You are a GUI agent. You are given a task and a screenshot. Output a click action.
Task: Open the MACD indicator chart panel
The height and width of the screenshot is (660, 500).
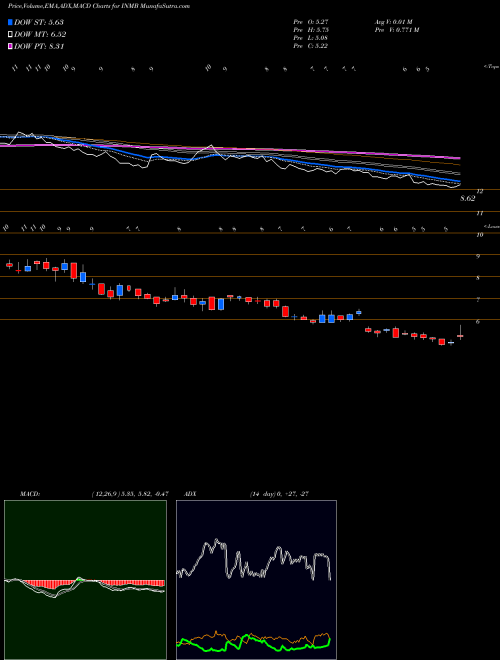point(85,580)
